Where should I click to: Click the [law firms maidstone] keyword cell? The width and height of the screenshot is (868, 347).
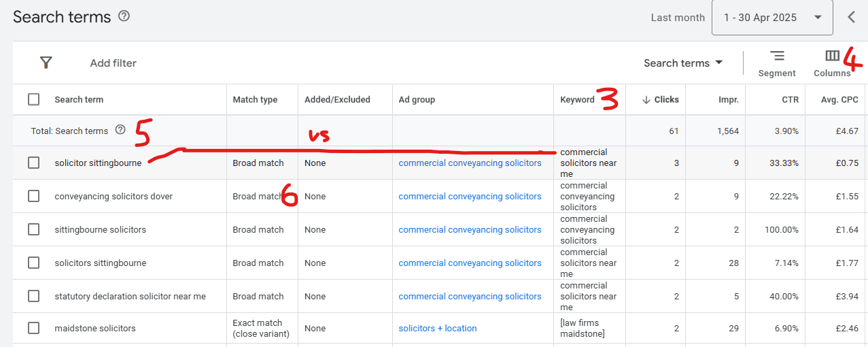[583, 328]
